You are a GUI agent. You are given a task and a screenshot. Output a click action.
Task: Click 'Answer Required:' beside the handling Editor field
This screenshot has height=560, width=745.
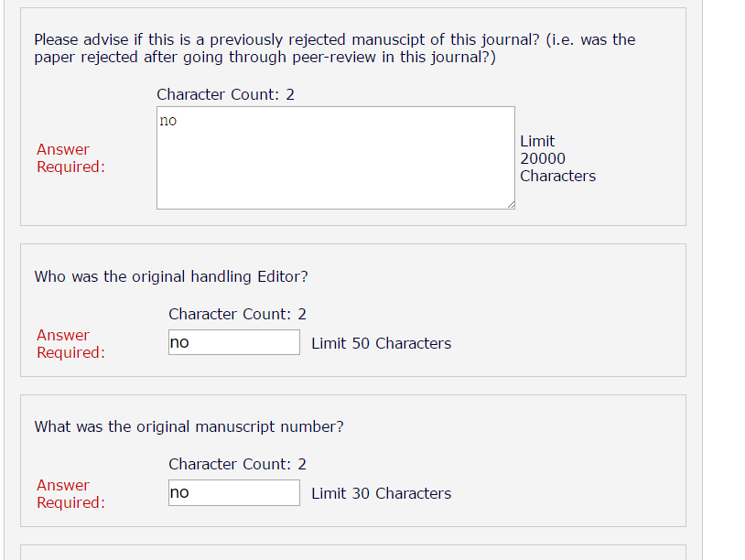(70, 344)
